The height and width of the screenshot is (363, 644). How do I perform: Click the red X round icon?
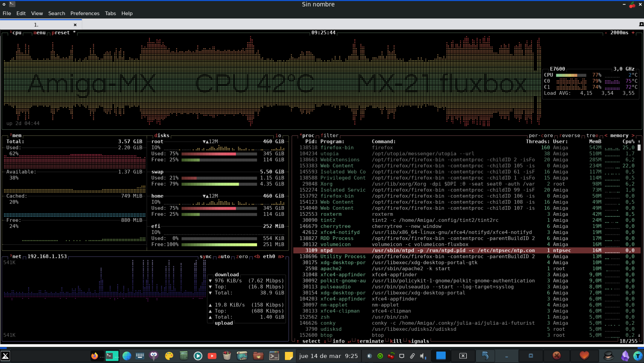click(x=557, y=355)
